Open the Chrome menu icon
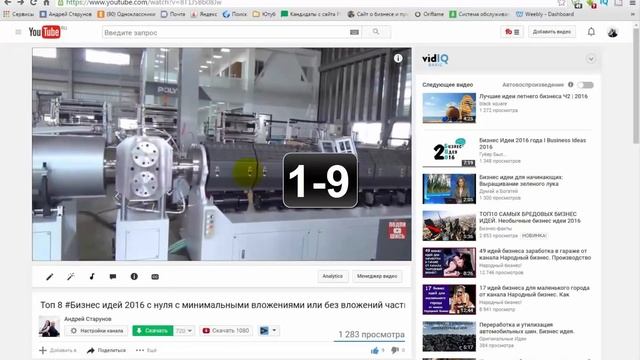The image size is (640, 360). 633,2
